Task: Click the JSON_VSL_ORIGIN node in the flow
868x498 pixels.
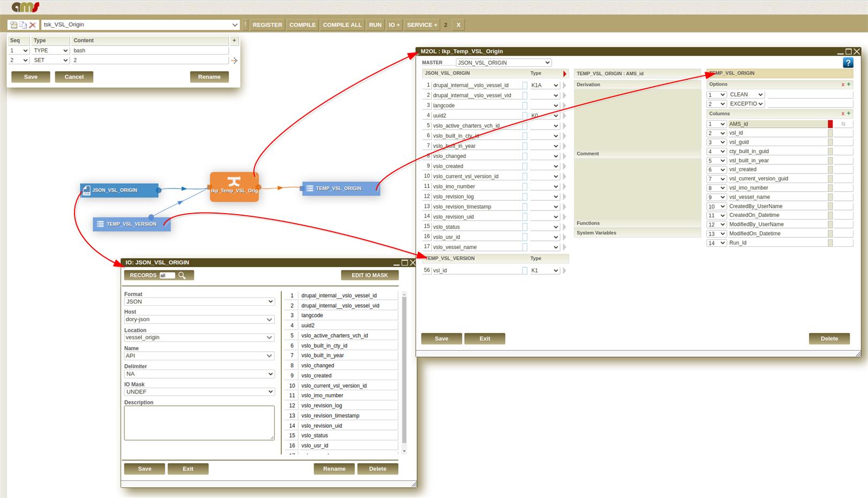Action: click(119, 190)
